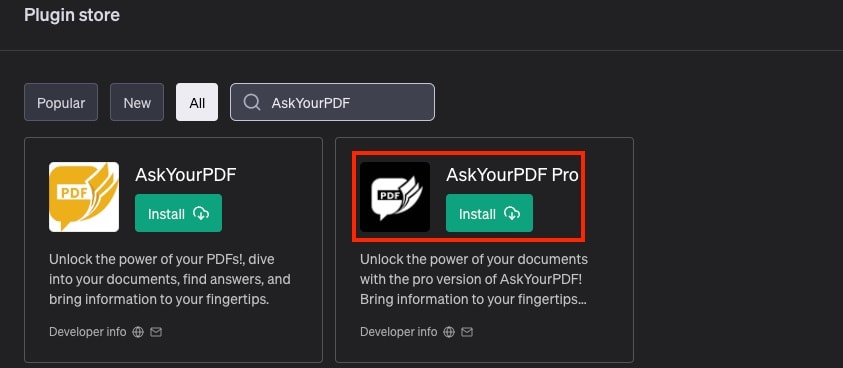Select the All plugins filter

pos(197,102)
